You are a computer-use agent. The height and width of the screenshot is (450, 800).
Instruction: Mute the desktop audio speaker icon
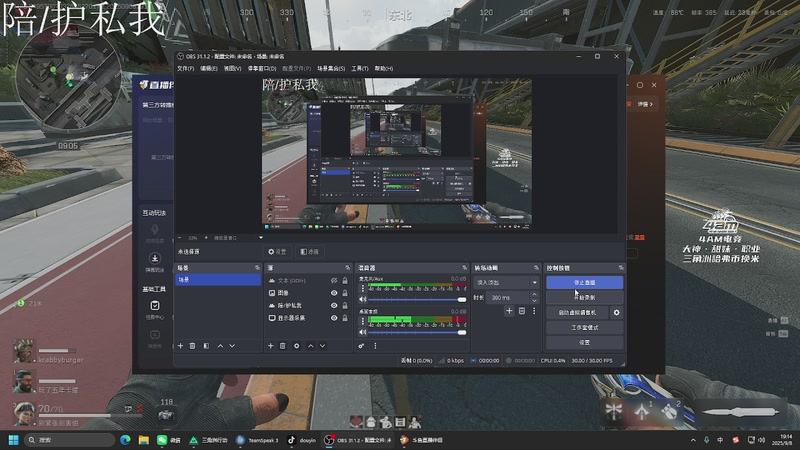tap(363, 332)
